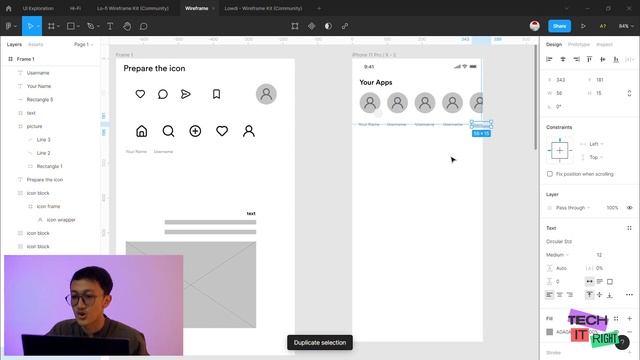
Task: Open Pass through blend mode dropdown
Action: pos(573,208)
